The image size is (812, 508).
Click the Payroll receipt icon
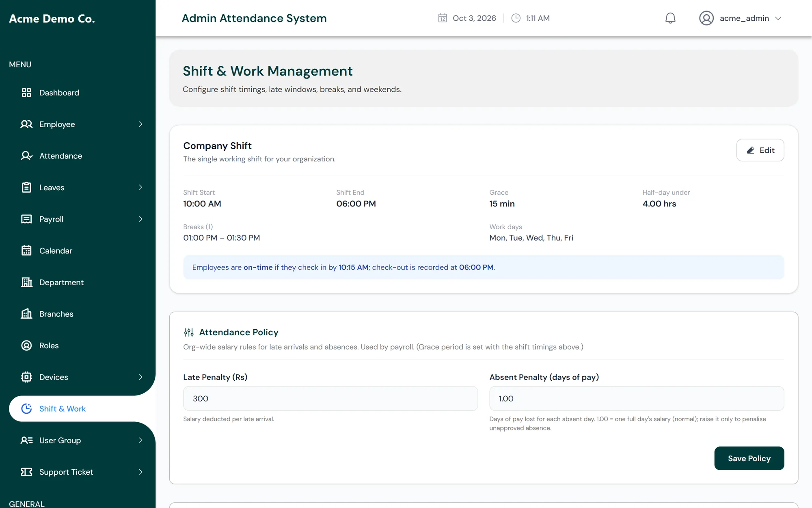click(26, 219)
